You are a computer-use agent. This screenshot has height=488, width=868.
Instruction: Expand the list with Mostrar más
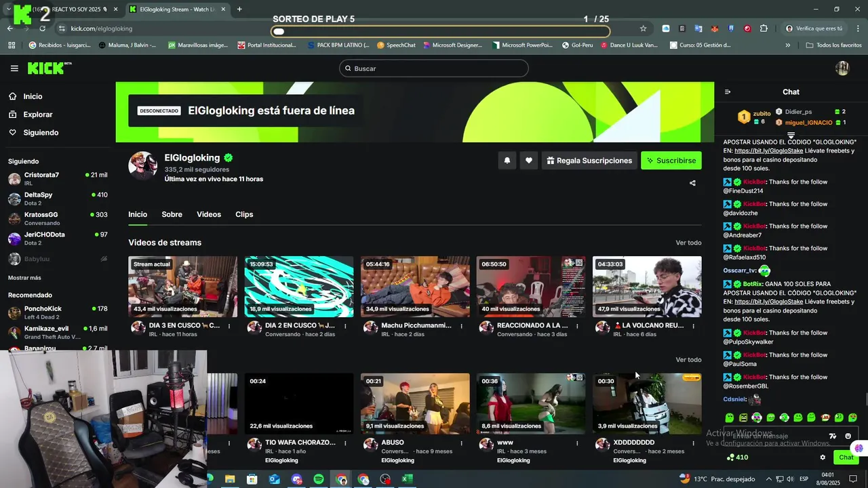[x=24, y=278]
